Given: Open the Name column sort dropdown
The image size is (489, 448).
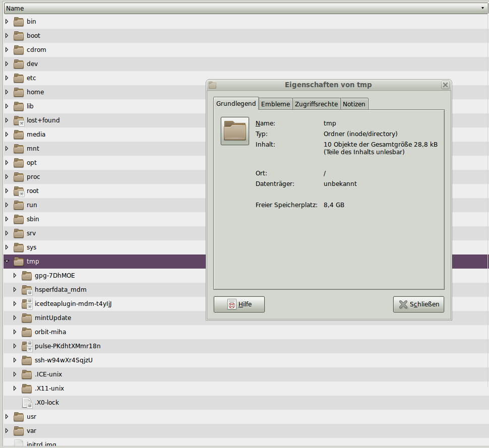Looking at the screenshot, I should pyautogui.click(x=482, y=9).
